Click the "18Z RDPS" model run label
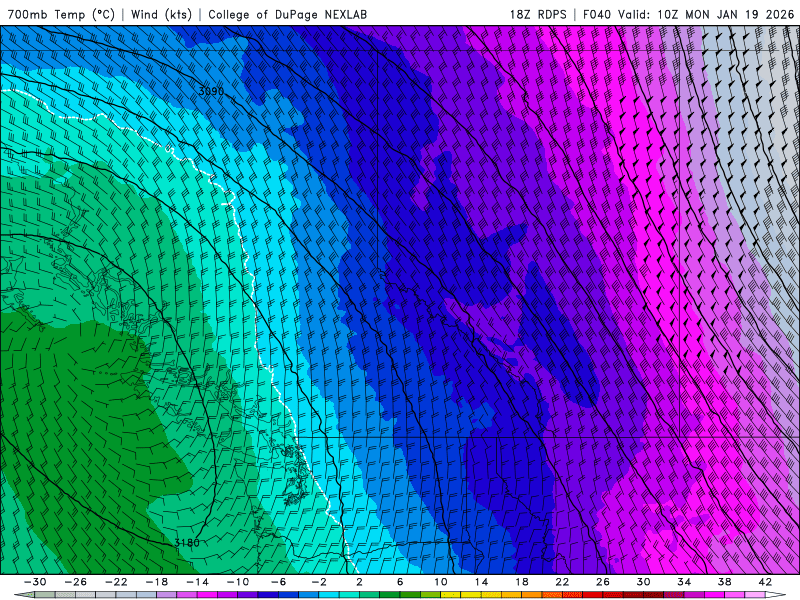 click(x=538, y=14)
